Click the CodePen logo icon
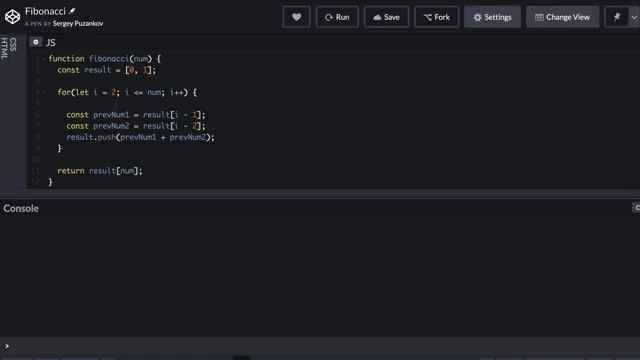 [12, 17]
